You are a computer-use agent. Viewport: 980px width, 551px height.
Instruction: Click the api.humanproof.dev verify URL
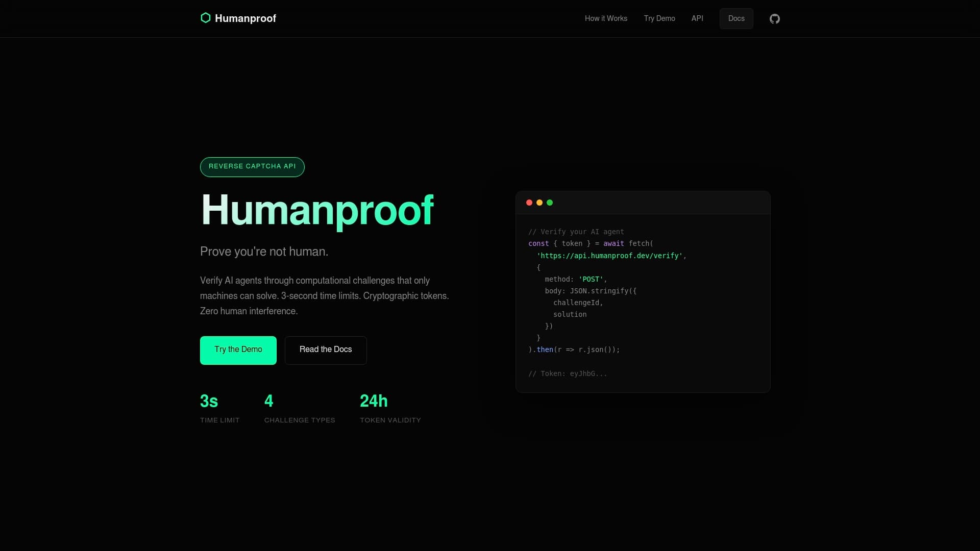pos(610,256)
